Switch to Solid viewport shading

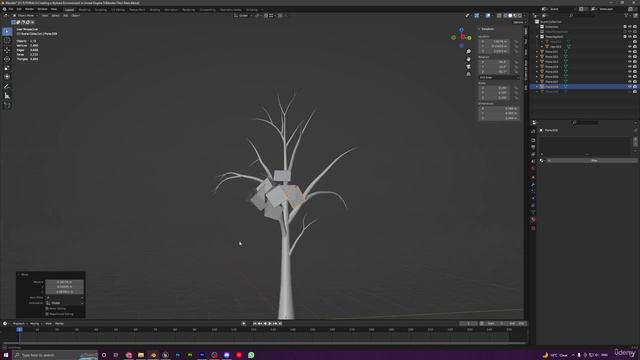[510, 16]
